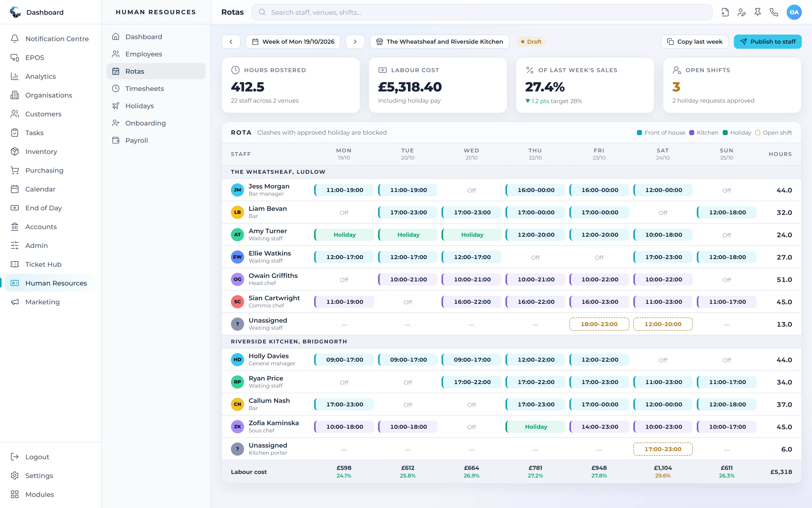The height and width of the screenshot is (508, 812).
Task: Open Notification Centre bell icon
Action: (x=15, y=39)
